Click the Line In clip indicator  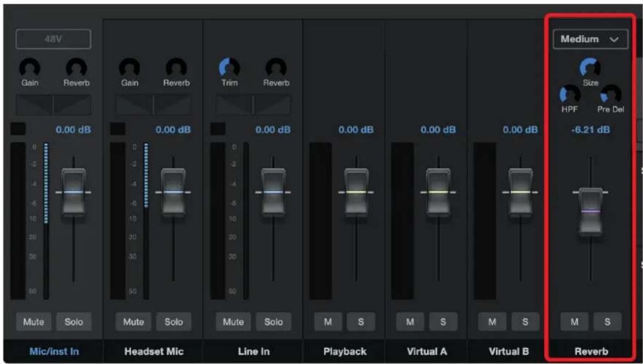point(218,129)
